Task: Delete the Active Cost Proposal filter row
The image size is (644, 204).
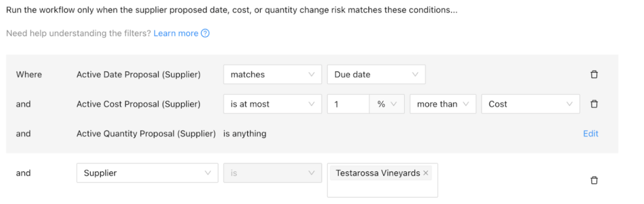Action: point(594,104)
